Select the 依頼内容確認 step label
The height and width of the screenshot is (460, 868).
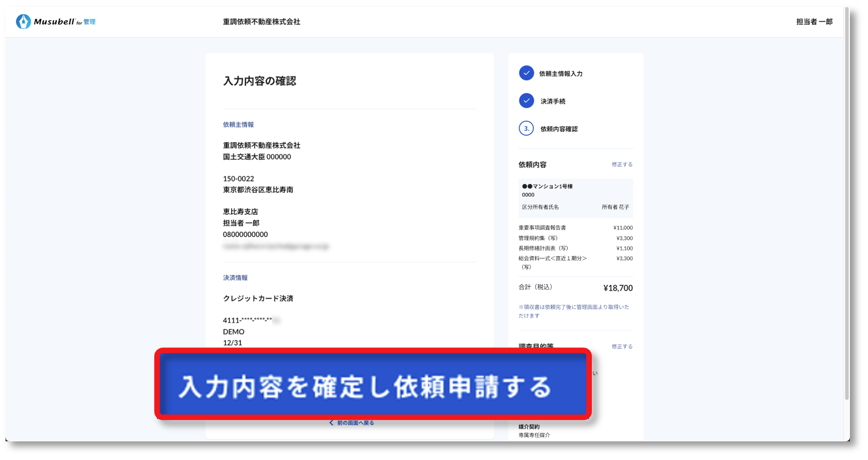(558, 129)
